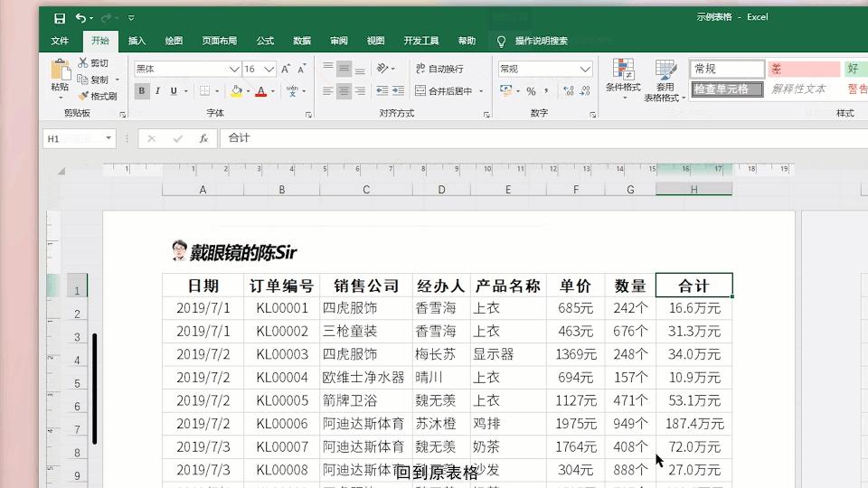
Task: Click Decrease Indent icon
Action: click(382, 90)
